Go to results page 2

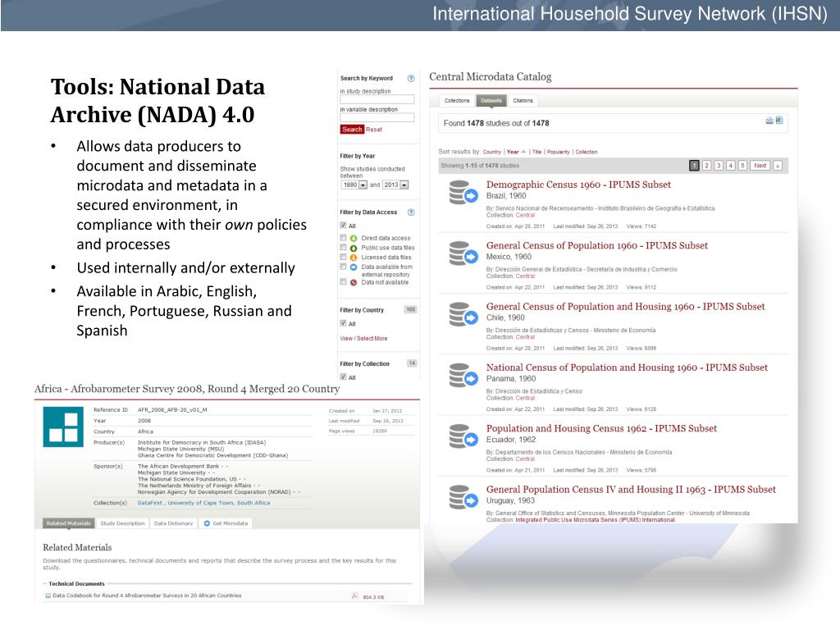pos(706,166)
